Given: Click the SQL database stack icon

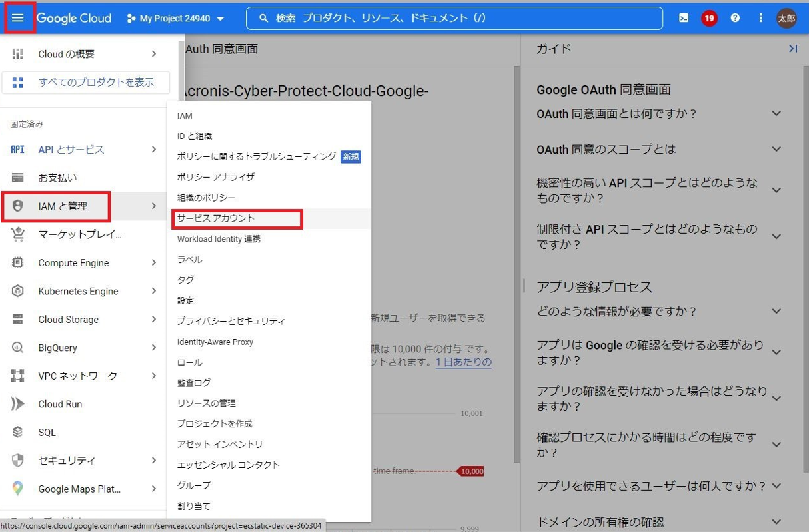Looking at the screenshot, I should 18,433.
